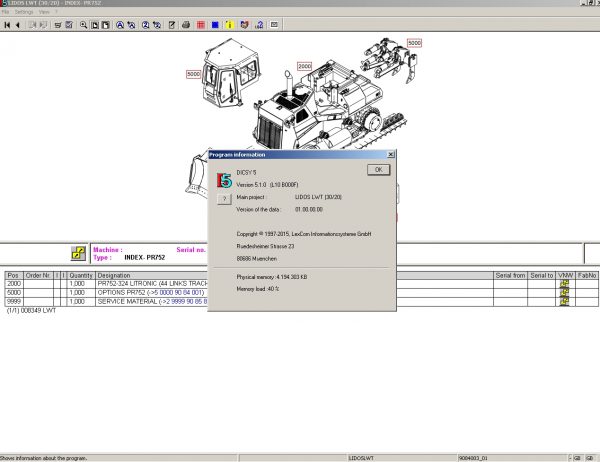Click yellow link icon beside Machine label
Viewport: 600px width, 462px height.
[x=78, y=253]
